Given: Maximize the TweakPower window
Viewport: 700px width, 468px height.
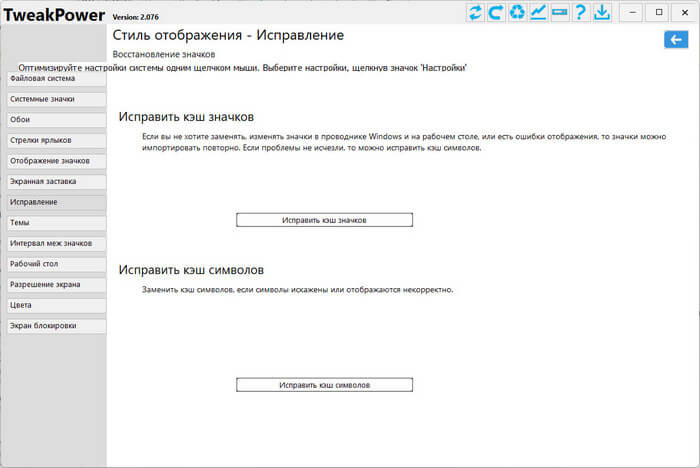Looking at the screenshot, I should (659, 13).
